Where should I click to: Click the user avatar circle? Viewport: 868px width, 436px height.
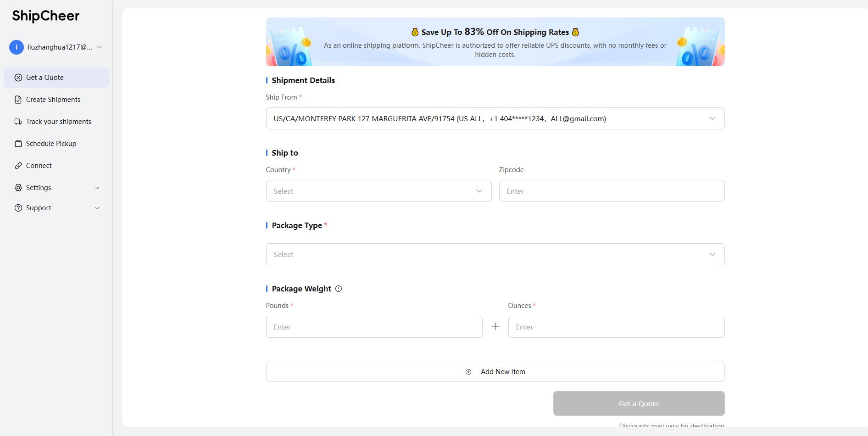17,47
